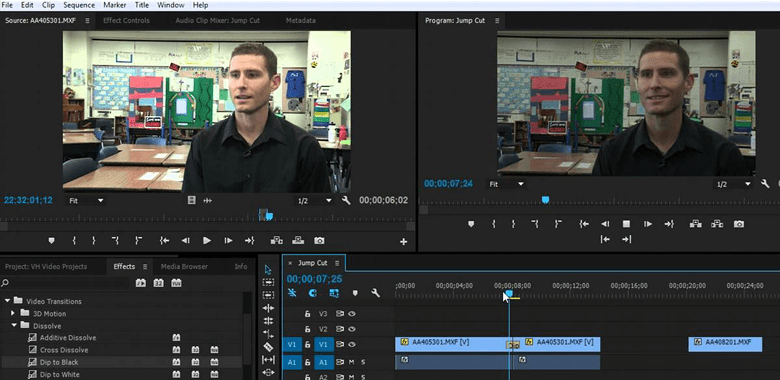
Task: Click Insert button in Source monitor
Action: click(276, 240)
